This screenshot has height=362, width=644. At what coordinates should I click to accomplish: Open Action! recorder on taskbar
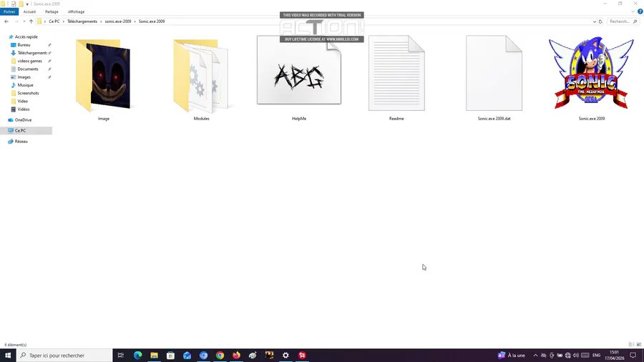tap(302, 356)
